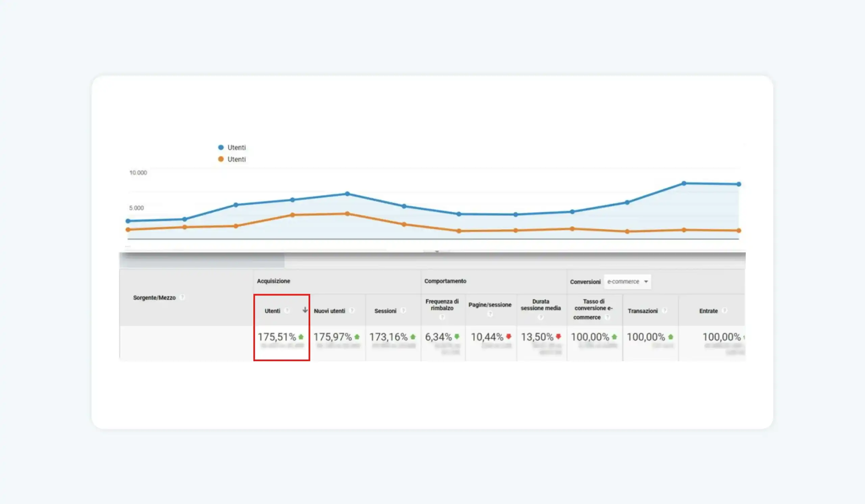Image resolution: width=865 pixels, height=504 pixels.
Task: Click the highest blue data point on chart
Action: click(684, 183)
